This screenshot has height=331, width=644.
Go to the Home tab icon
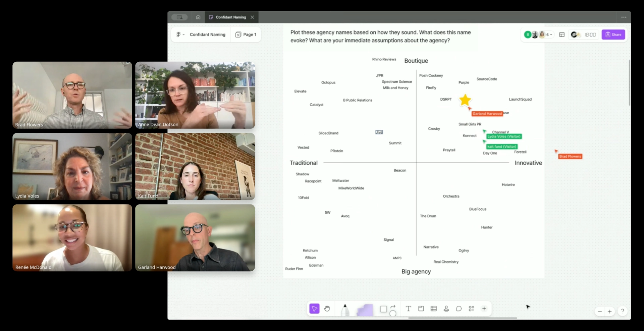coord(198,17)
